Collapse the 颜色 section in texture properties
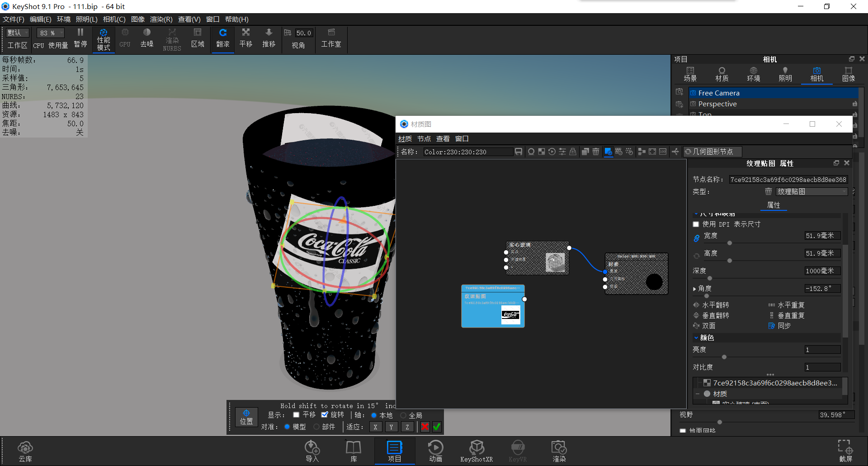868x466 pixels. pyautogui.click(x=696, y=338)
